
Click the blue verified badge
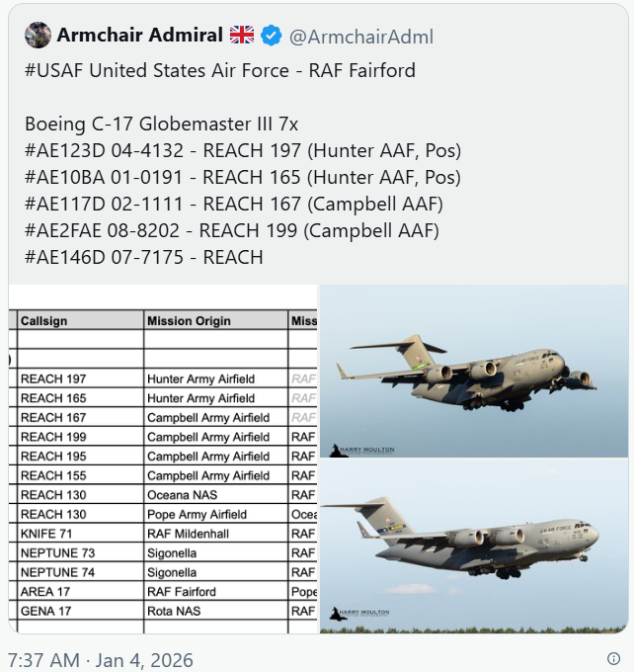(271, 36)
